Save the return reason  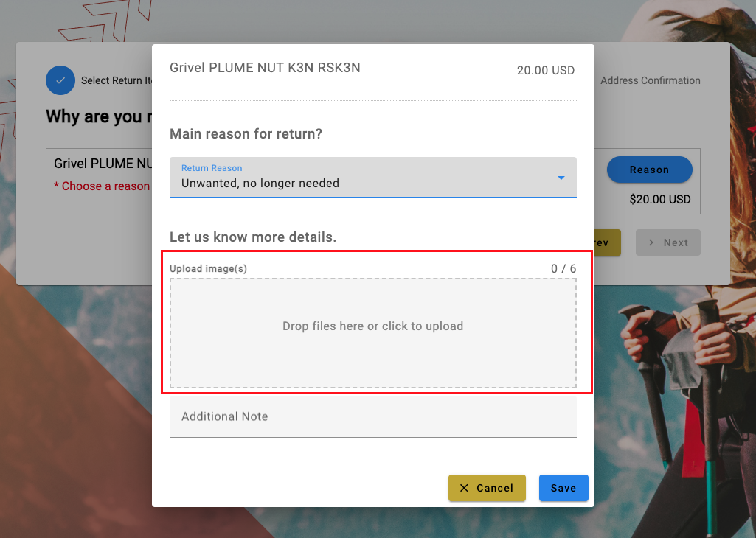pos(563,488)
